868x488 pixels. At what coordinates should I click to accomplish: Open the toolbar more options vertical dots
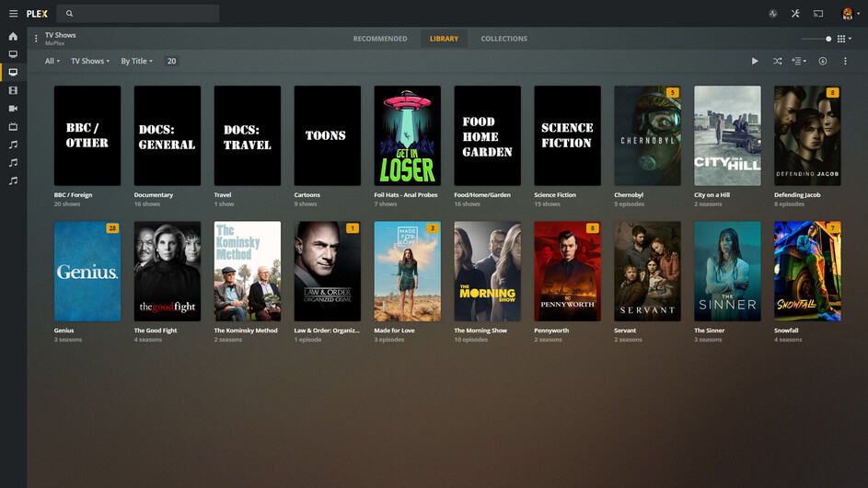[x=845, y=61]
